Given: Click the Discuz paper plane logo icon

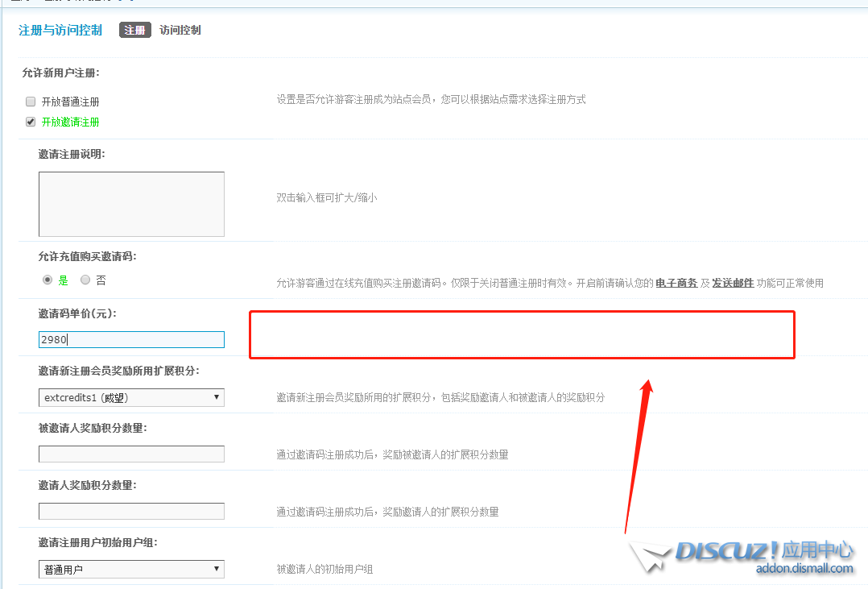Looking at the screenshot, I should pyautogui.click(x=651, y=556).
